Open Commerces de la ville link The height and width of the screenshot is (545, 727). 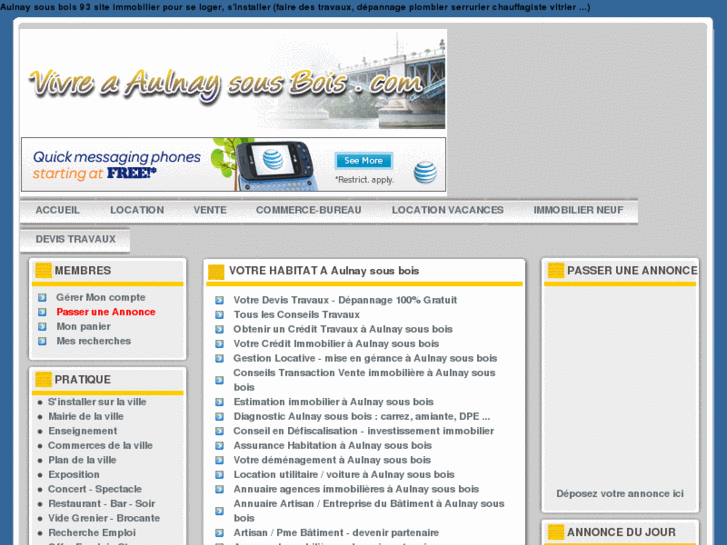point(100,445)
